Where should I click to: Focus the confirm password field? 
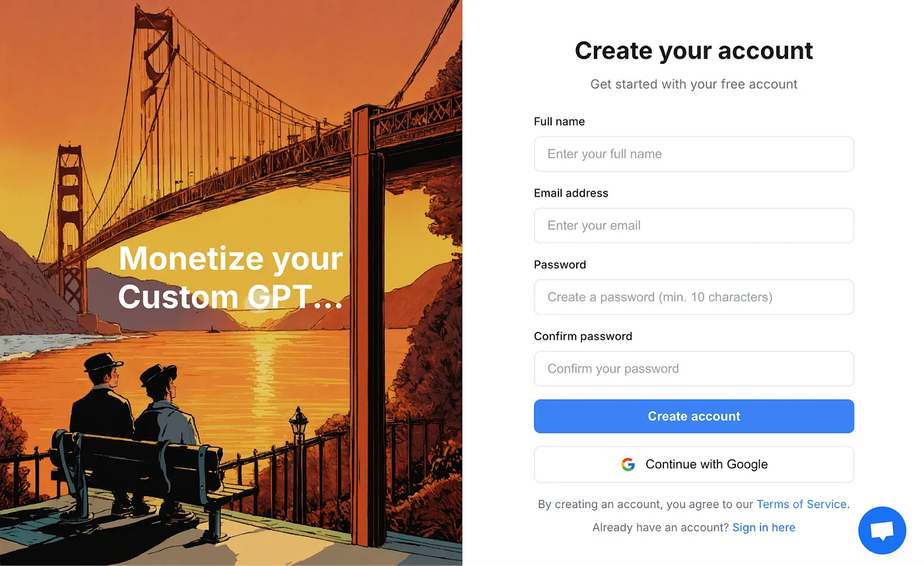click(x=694, y=369)
